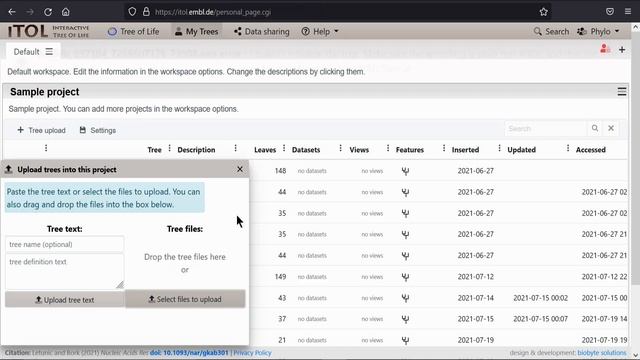Open Views column options dots
This screenshot has height=360, width=640.
pyautogui.click(x=388, y=148)
